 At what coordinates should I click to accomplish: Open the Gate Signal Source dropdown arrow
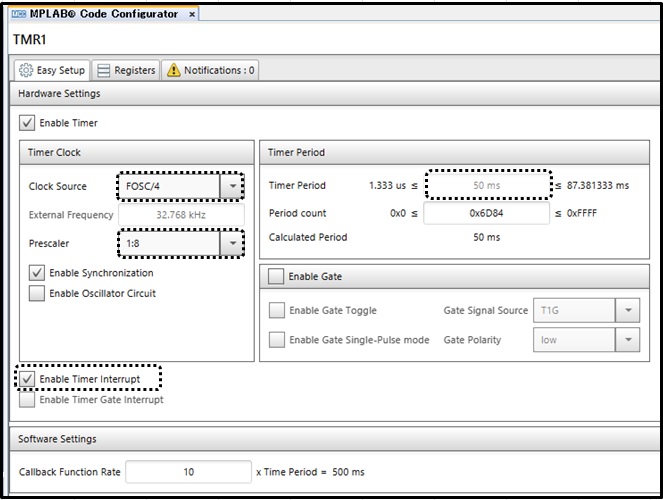[x=627, y=310]
